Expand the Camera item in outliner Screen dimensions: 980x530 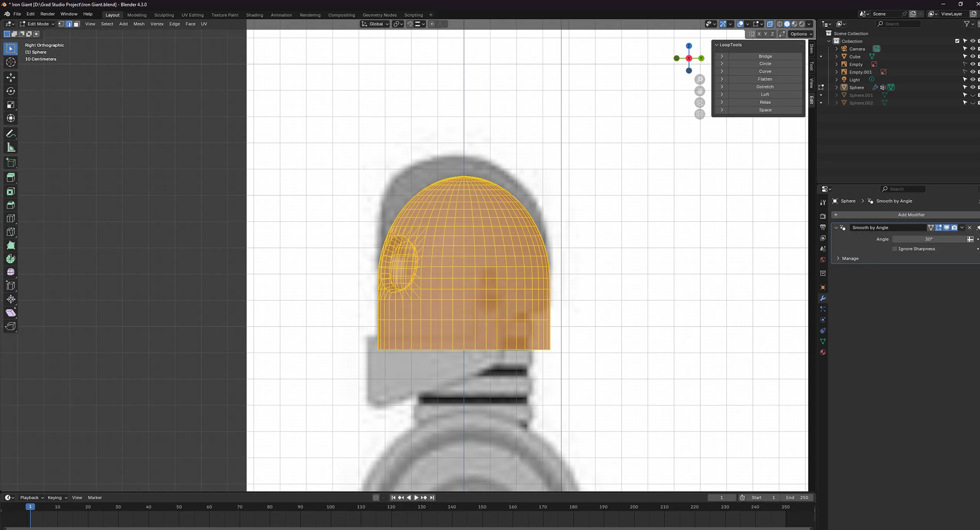click(837, 49)
